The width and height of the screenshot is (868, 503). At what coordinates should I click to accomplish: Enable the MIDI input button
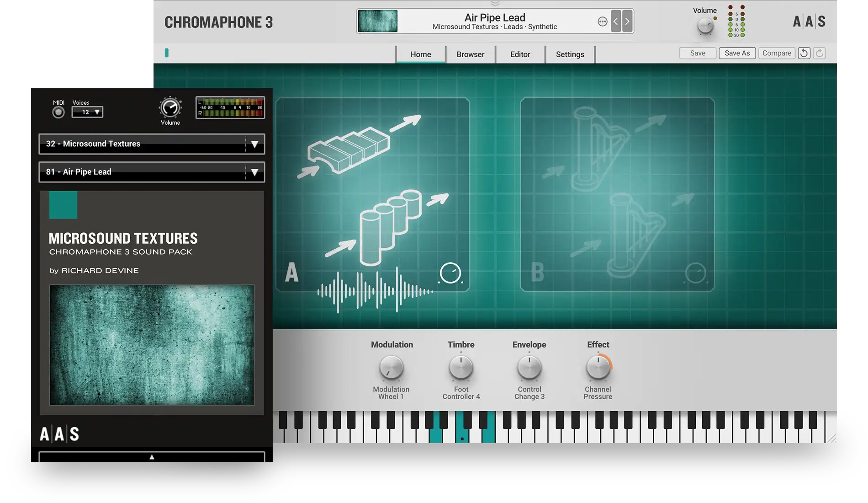pyautogui.click(x=58, y=112)
